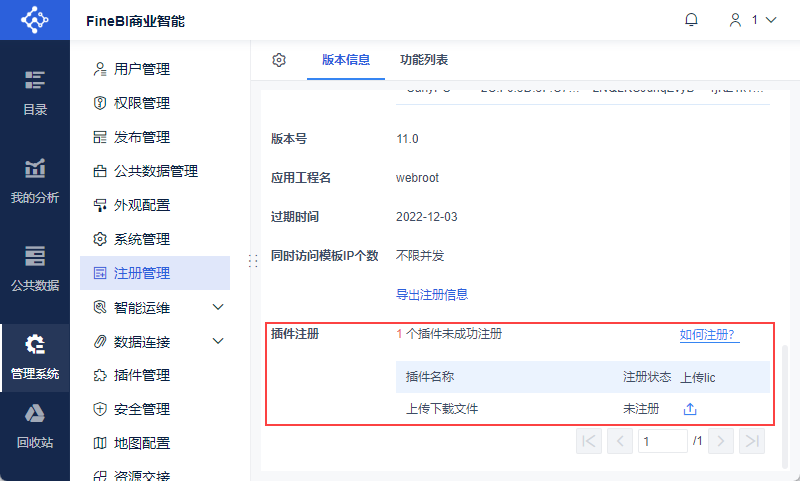Click the gear icon beside 版本信息 tab

point(279,60)
